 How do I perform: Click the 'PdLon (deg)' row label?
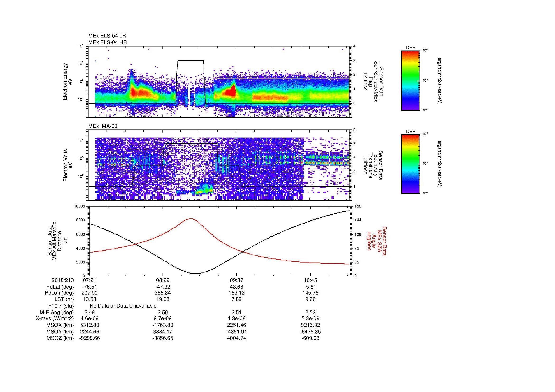(60, 293)
